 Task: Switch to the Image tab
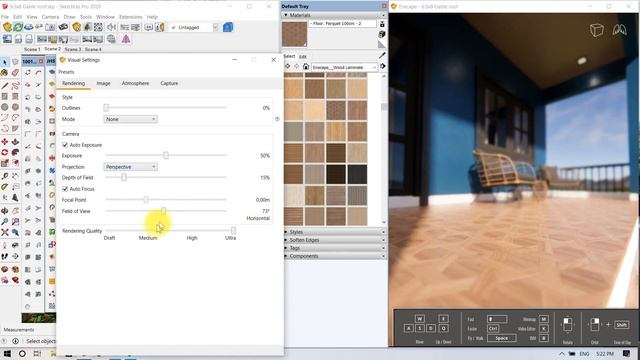point(103,83)
